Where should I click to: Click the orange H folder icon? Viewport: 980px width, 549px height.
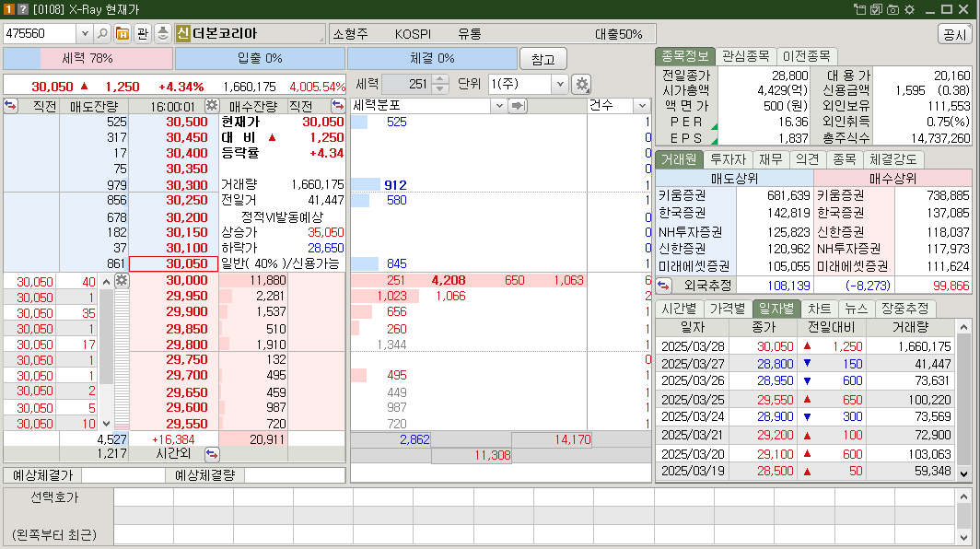122,33
